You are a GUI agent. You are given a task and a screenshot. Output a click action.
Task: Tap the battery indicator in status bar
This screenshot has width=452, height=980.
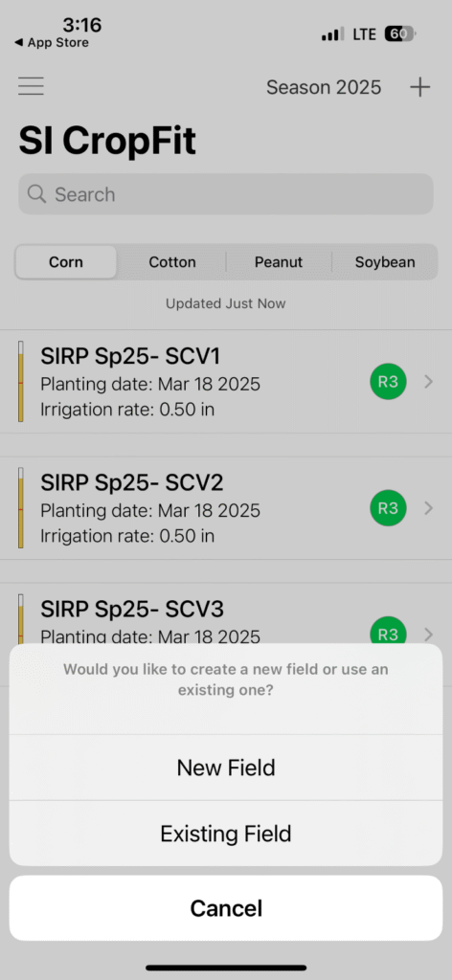(x=399, y=33)
